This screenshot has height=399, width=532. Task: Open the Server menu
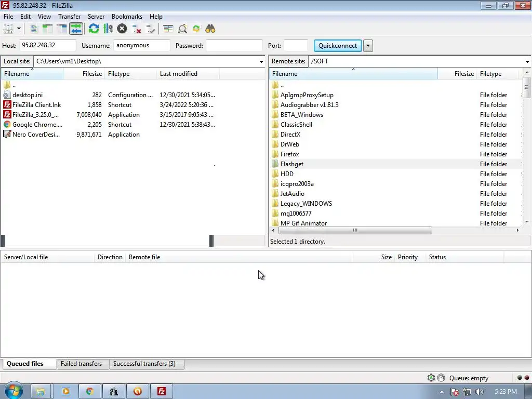[96, 16]
